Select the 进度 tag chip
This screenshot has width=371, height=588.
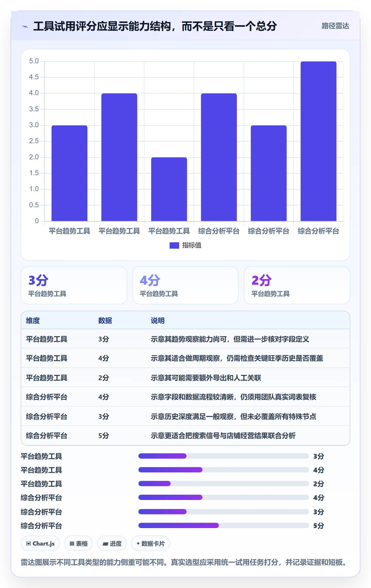(112, 543)
